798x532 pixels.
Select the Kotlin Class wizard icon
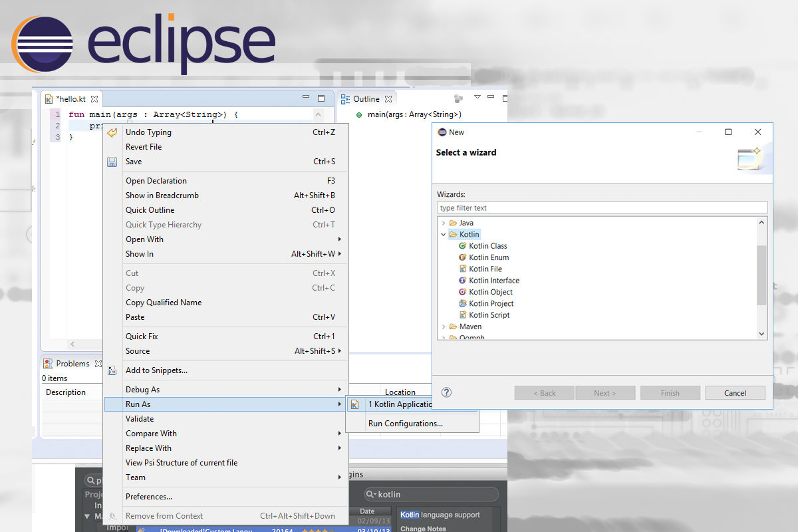click(x=462, y=245)
